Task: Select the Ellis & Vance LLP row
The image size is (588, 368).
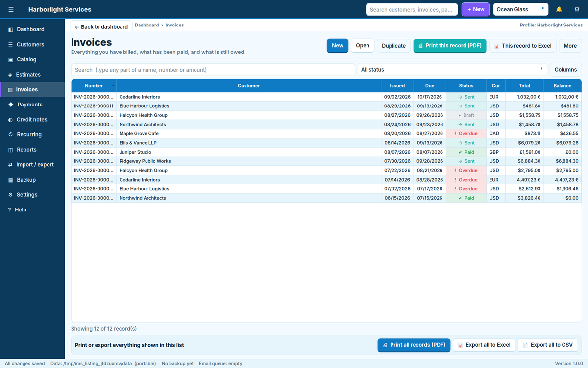Action: click(326, 143)
